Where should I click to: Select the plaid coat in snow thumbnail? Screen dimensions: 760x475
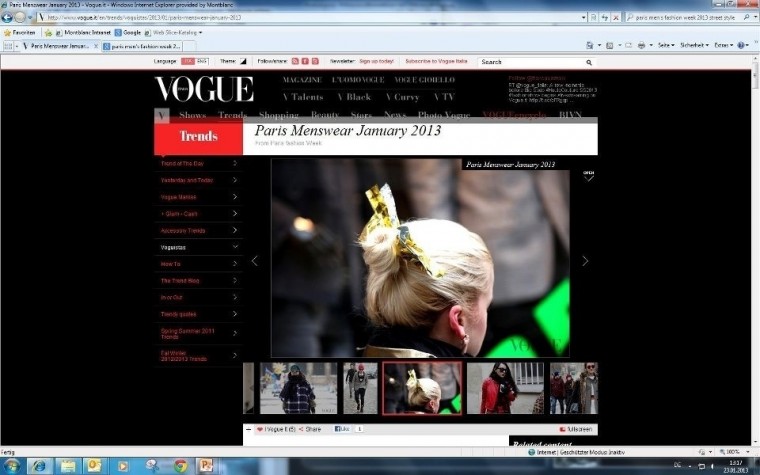299,388
